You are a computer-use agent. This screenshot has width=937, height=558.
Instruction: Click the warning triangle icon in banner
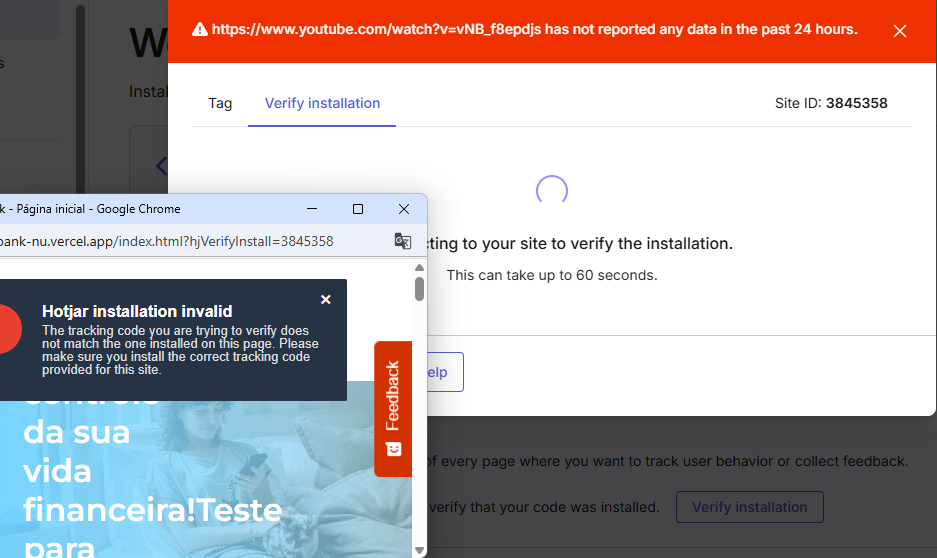[200, 30]
